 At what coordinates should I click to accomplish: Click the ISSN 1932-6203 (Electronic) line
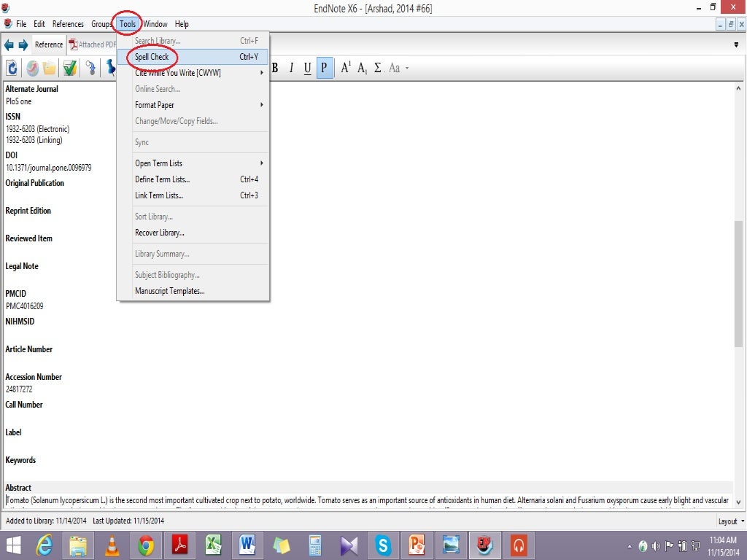38,129
